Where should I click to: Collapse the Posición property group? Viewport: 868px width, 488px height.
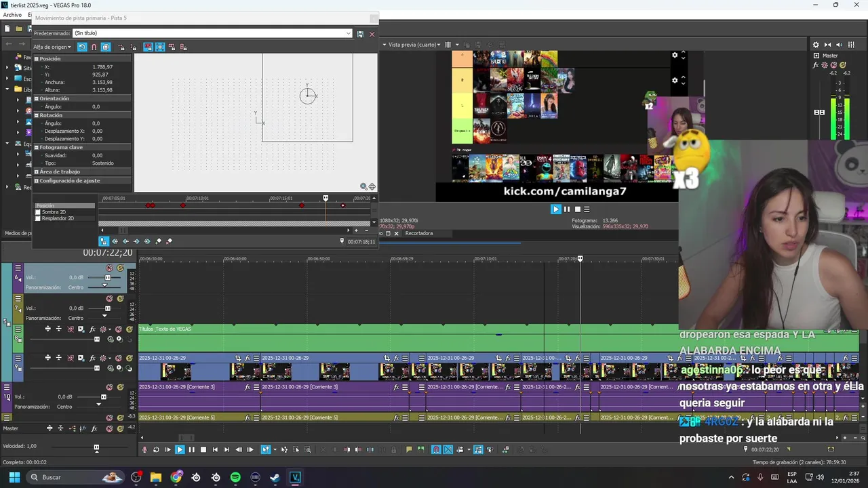pyautogui.click(x=37, y=59)
